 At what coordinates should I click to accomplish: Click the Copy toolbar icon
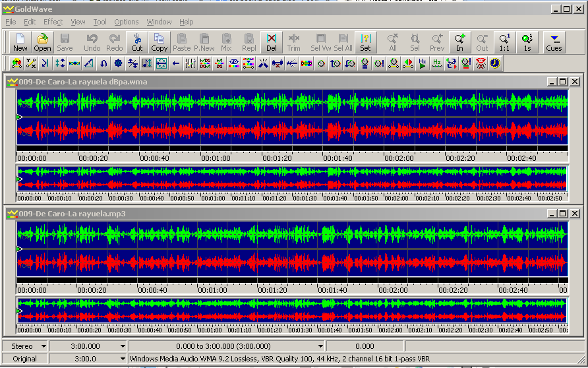(x=160, y=42)
